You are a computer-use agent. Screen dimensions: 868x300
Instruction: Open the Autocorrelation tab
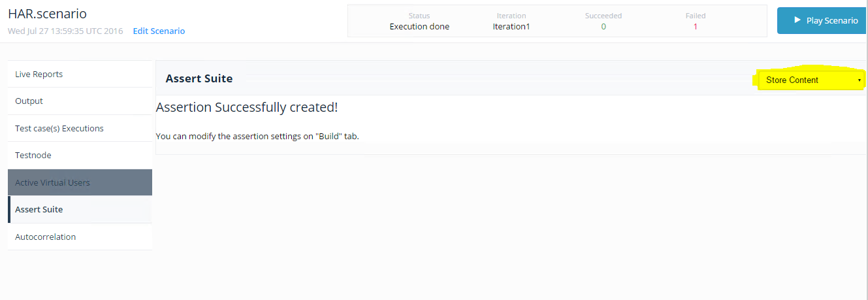(x=80, y=237)
